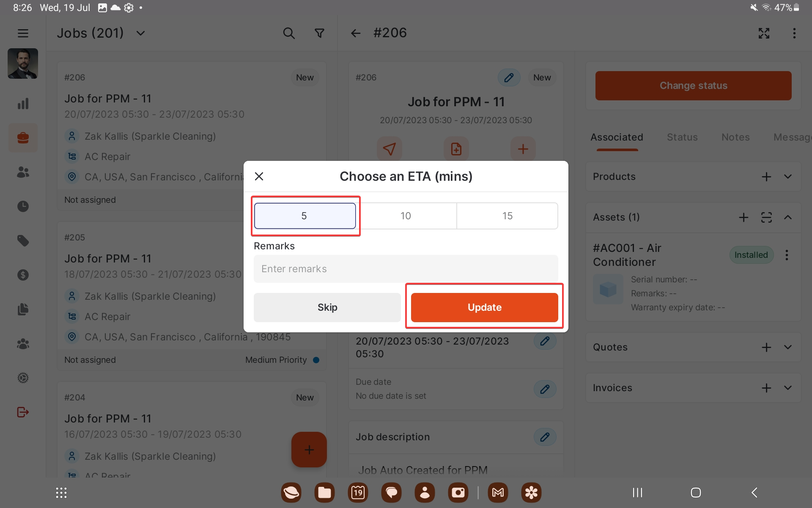This screenshot has width=812, height=508.
Task: Open the hamburger menu
Action: coord(23,33)
